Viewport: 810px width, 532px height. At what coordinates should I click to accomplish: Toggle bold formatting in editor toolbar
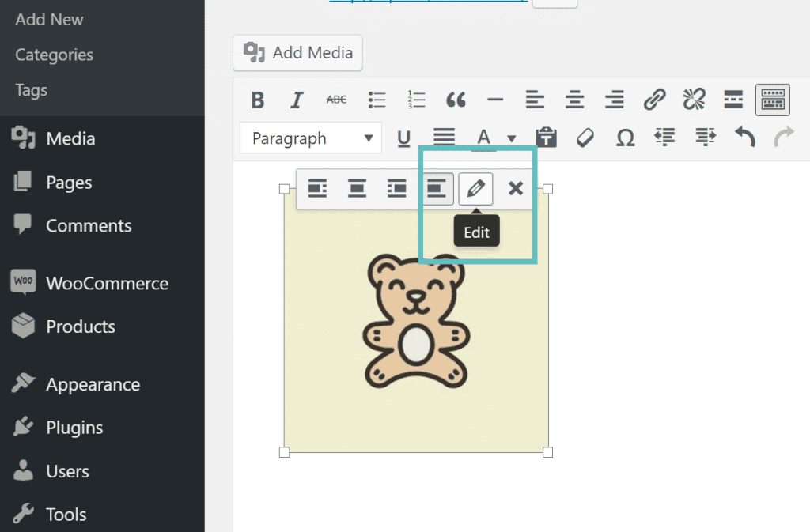click(257, 100)
